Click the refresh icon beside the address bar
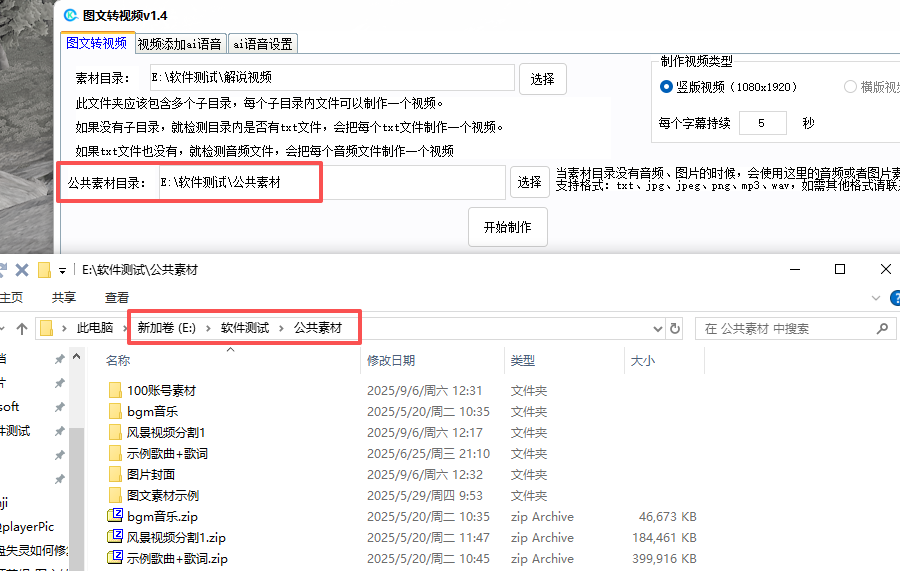This screenshot has width=900, height=571. click(x=675, y=328)
